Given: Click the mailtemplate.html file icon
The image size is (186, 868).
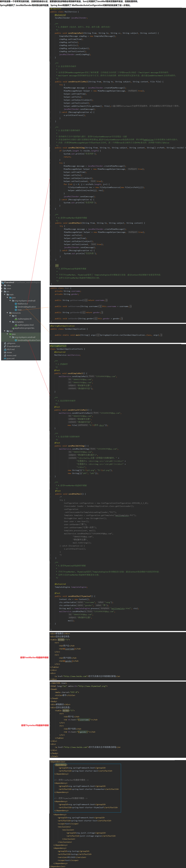Looking at the screenshot, I should 16,325.
